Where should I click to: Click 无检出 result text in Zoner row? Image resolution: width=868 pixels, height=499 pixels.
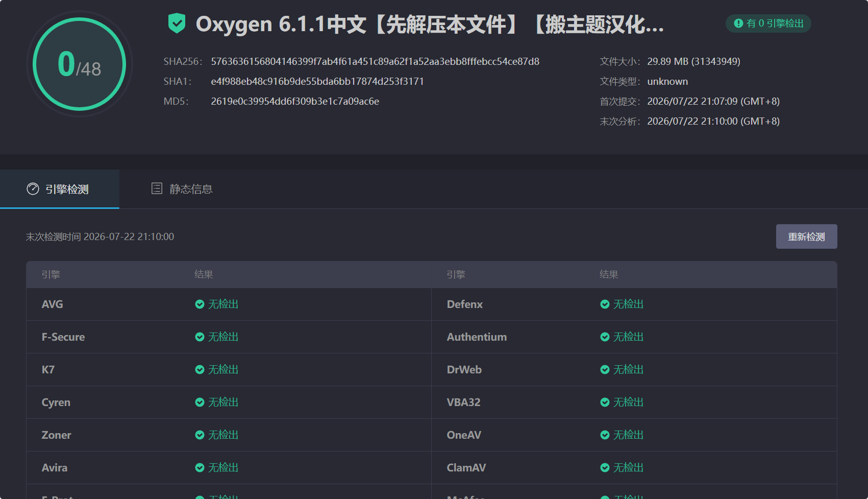coord(223,435)
